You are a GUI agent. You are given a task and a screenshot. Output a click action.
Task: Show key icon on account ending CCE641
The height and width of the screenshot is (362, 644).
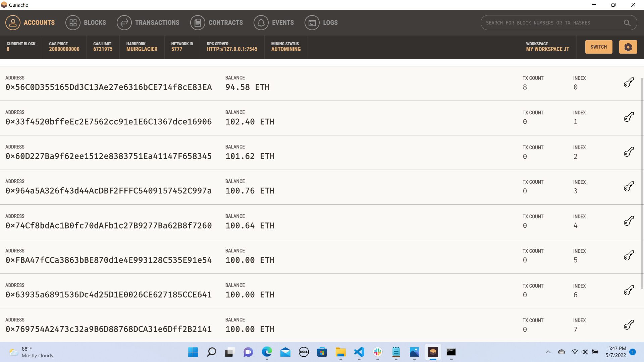[x=629, y=290]
